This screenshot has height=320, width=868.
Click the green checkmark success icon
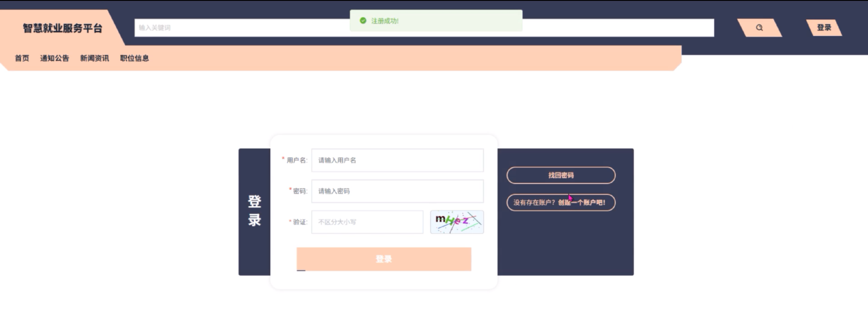click(x=363, y=21)
